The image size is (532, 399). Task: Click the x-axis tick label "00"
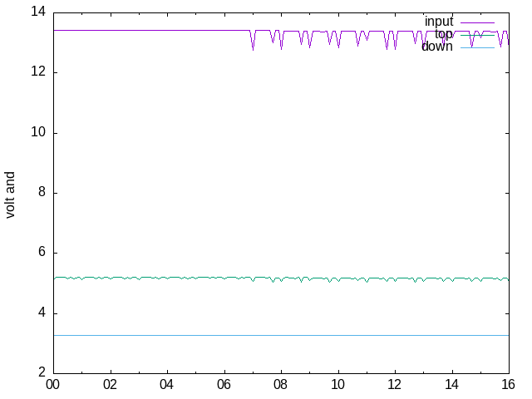pyautogui.click(x=53, y=386)
